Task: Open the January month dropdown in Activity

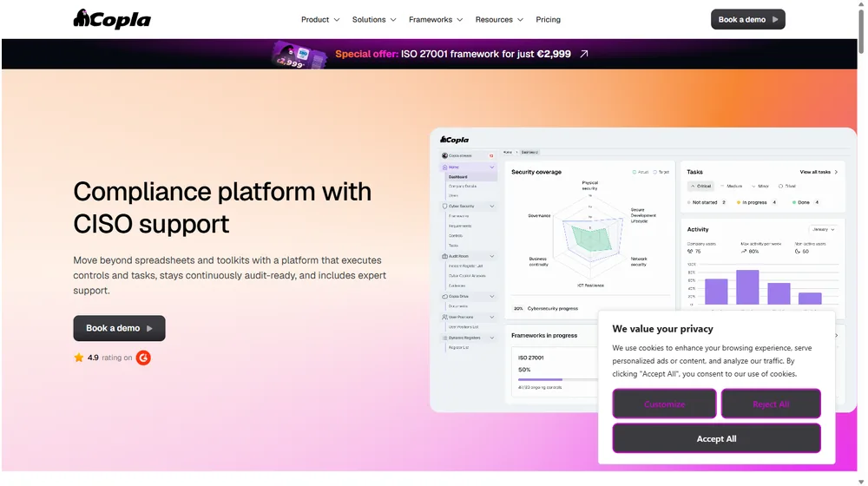Action: click(823, 229)
